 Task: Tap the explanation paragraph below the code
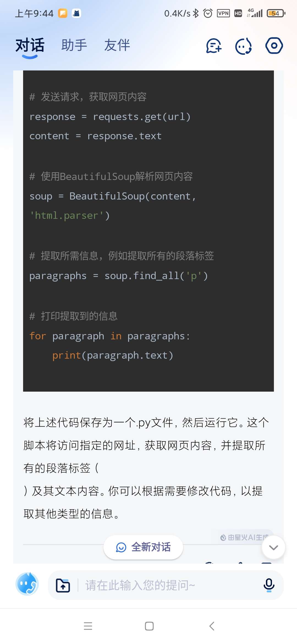click(x=146, y=468)
